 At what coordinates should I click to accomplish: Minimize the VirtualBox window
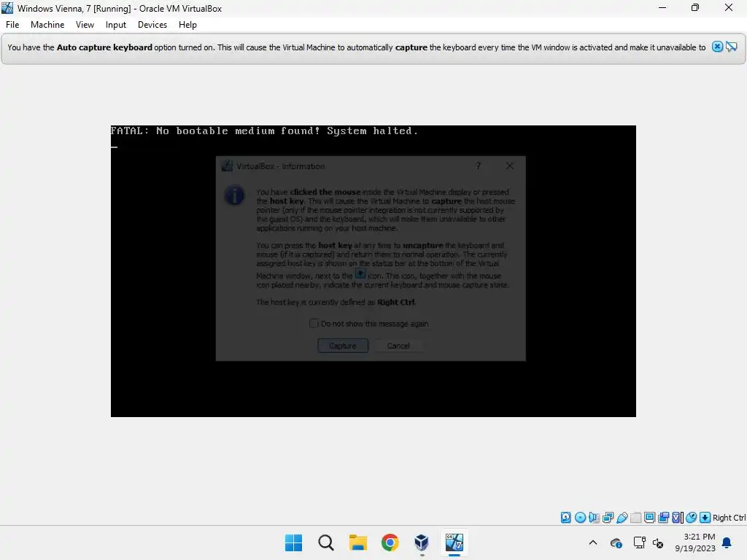pyautogui.click(x=662, y=8)
